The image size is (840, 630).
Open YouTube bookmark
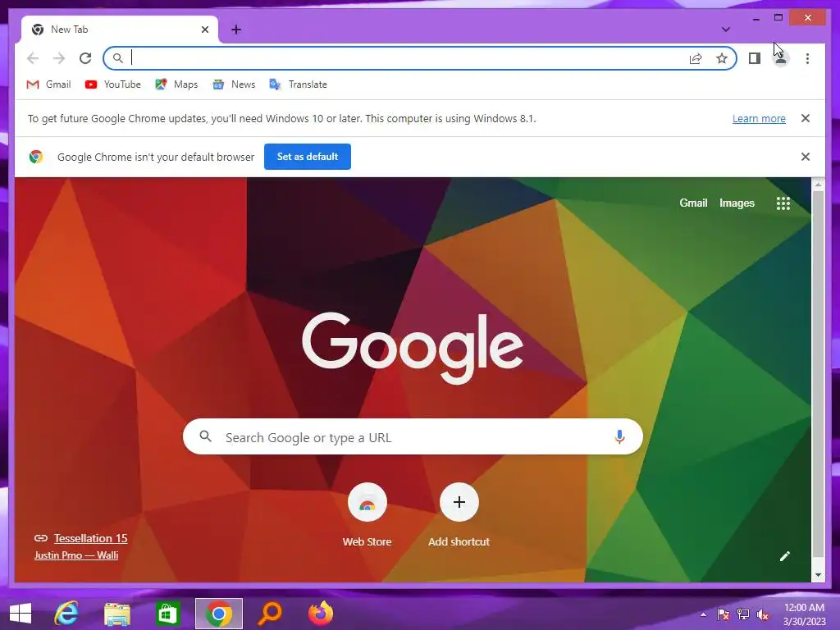click(113, 84)
